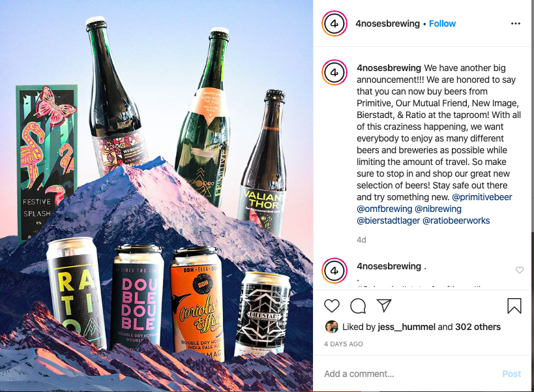Open the @ratiobeerworks profile mention
Screen dimensions: 534x392
pos(456,220)
